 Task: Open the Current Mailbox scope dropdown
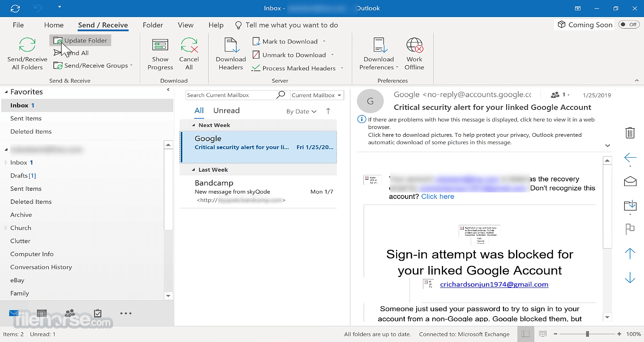316,95
